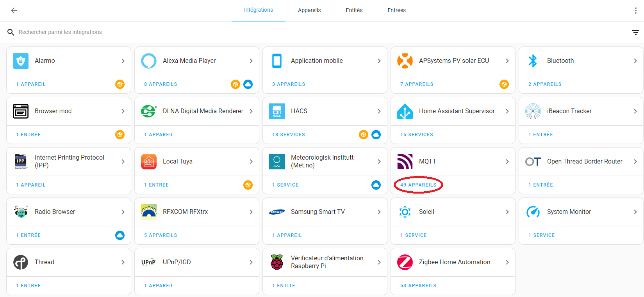The width and height of the screenshot is (644, 297).
Task: Open the integrations filter menu icon
Action: point(636,32)
